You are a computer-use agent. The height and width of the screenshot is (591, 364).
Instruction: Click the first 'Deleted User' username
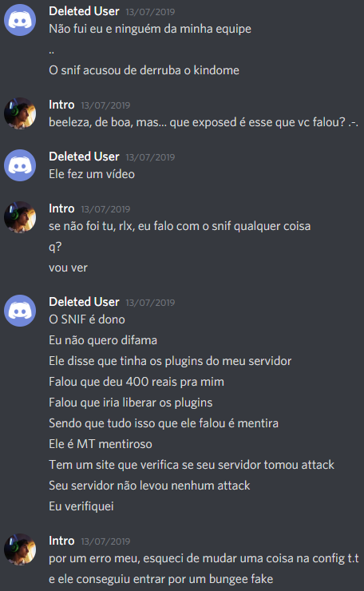point(84,11)
